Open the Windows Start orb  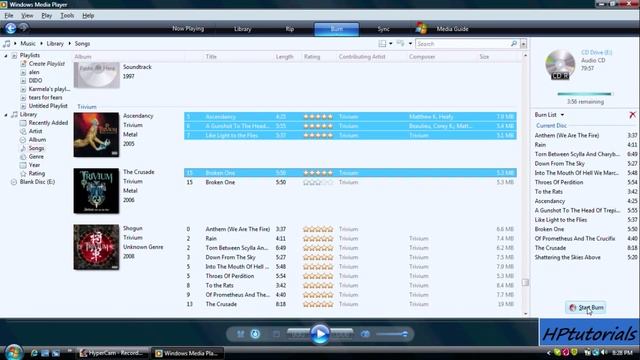(13, 352)
